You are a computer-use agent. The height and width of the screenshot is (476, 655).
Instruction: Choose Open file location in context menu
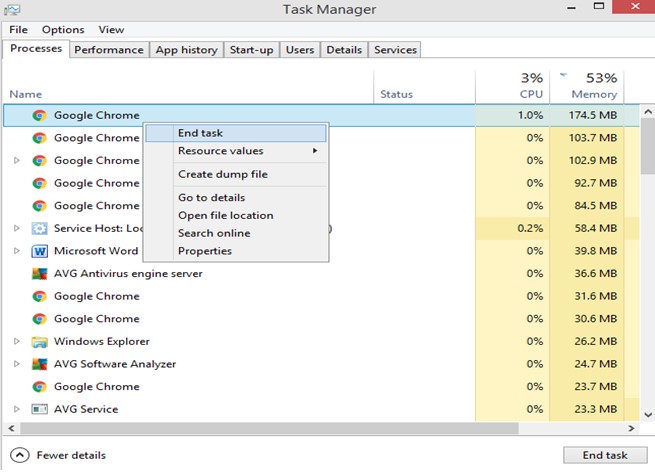(x=236, y=215)
